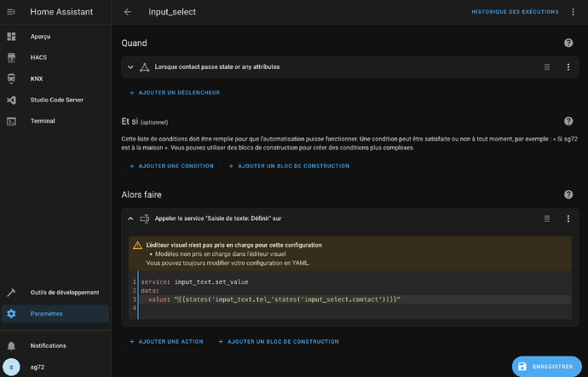Click the Terminal console icon

click(x=11, y=121)
